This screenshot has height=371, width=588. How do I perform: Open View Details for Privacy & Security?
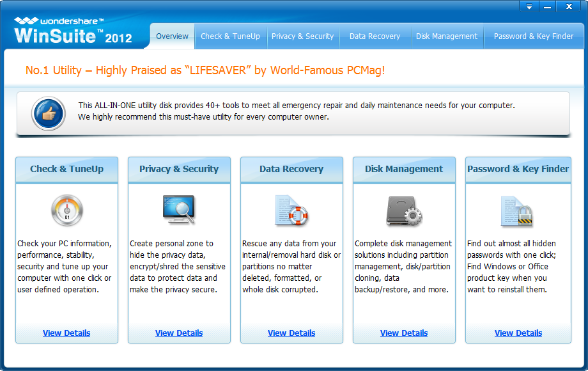pos(179,333)
